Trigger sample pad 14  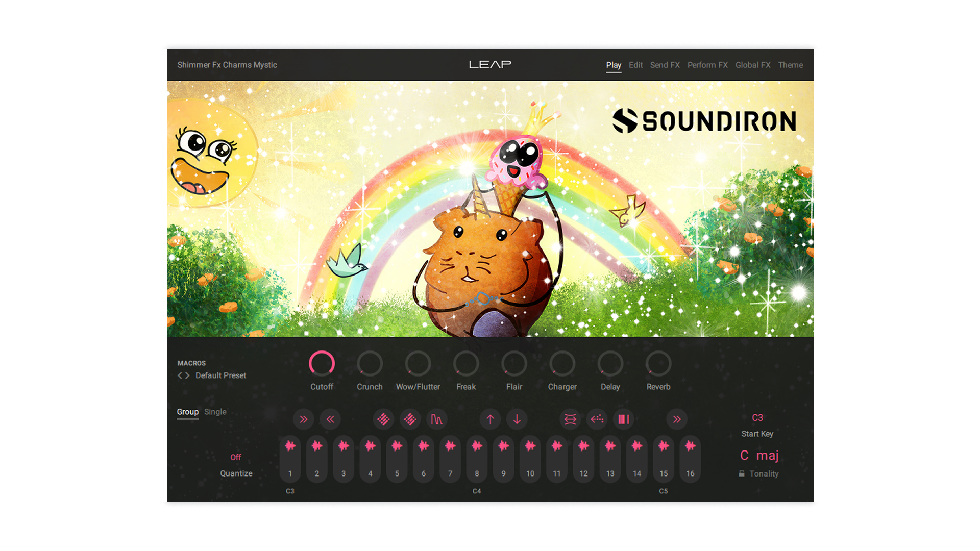pyautogui.click(x=637, y=459)
